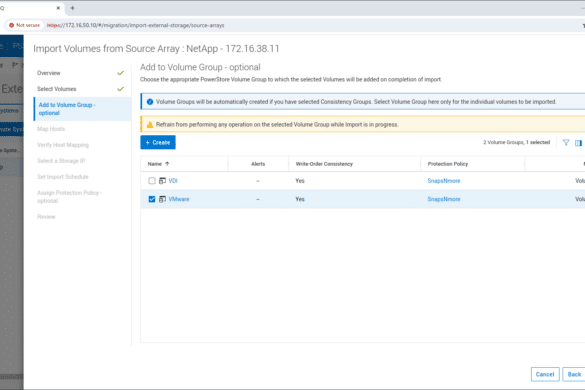585x390 pixels.
Task: Uncheck the VMware volume group checkbox
Action: click(x=152, y=199)
